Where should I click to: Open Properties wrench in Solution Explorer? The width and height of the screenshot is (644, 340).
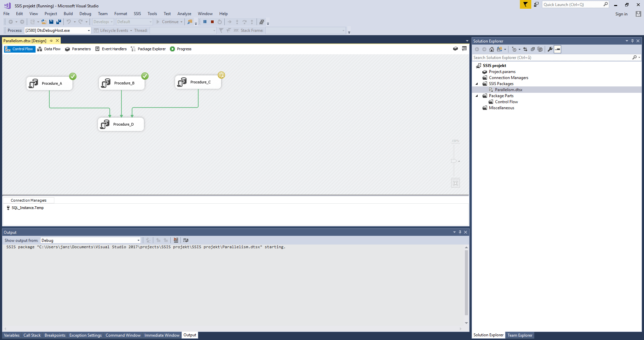tap(550, 49)
